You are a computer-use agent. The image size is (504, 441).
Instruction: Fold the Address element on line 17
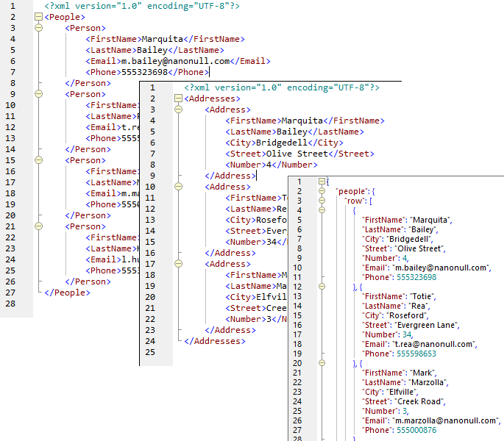coord(178,264)
